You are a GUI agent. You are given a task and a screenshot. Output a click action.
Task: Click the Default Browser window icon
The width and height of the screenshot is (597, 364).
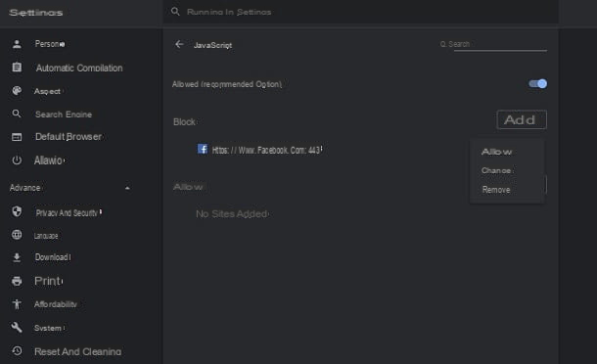17,137
